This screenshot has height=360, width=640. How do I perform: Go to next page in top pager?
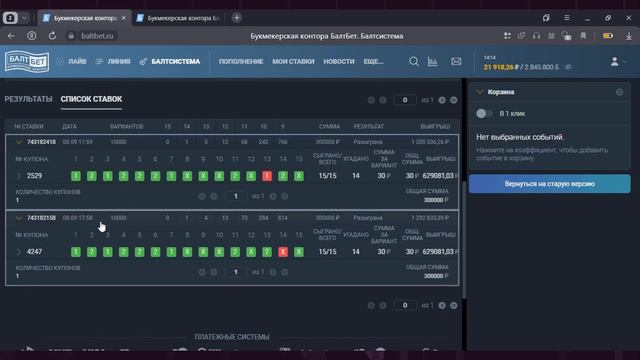coord(442,100)
